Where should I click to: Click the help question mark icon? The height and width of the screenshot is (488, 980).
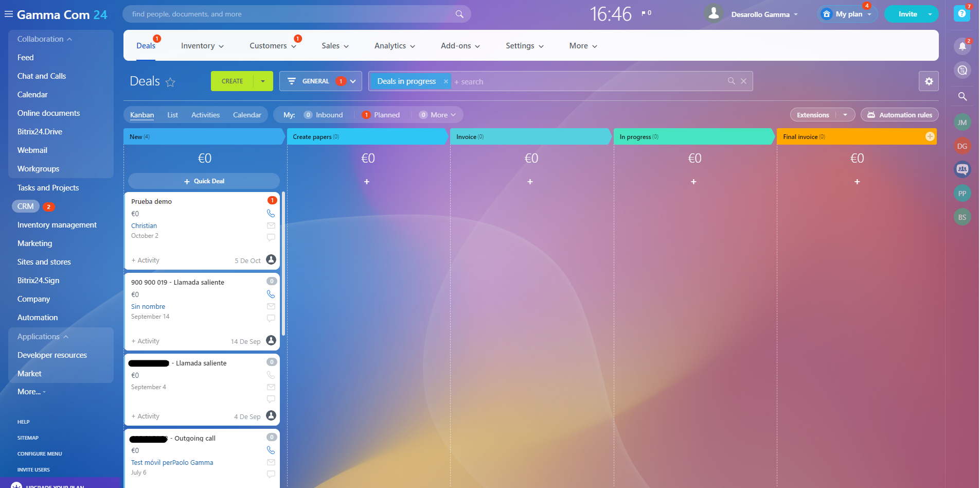click(x=961, y=13)
